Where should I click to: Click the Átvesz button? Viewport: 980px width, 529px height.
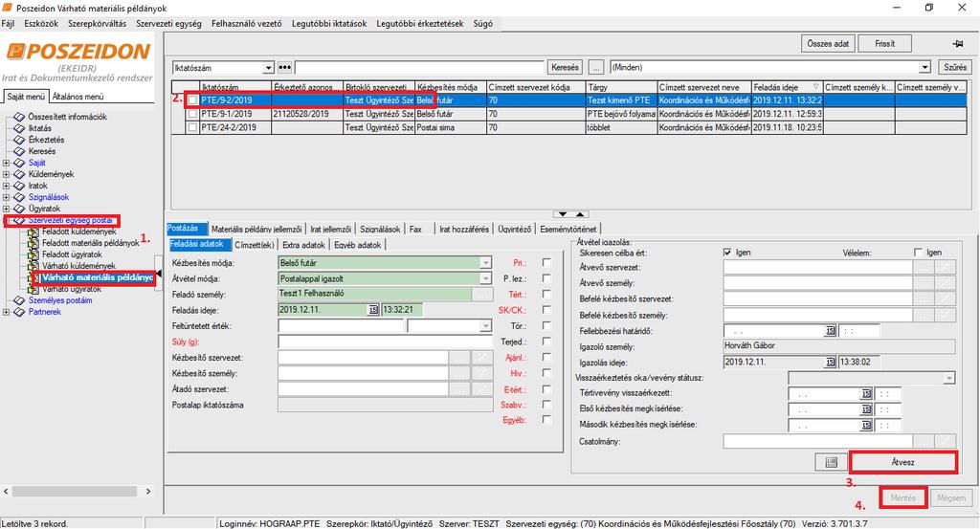tap(902, 462)
